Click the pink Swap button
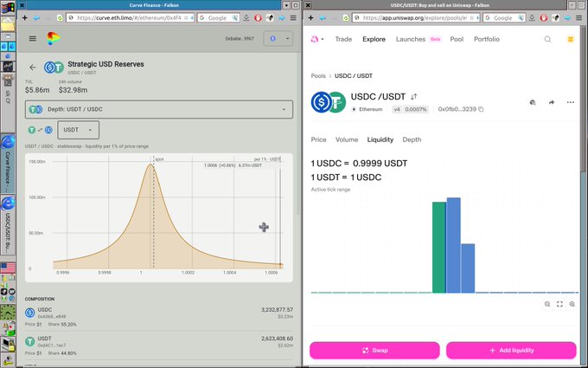Image resolution: width=588 pixels, height=368 pixels. 374,351
